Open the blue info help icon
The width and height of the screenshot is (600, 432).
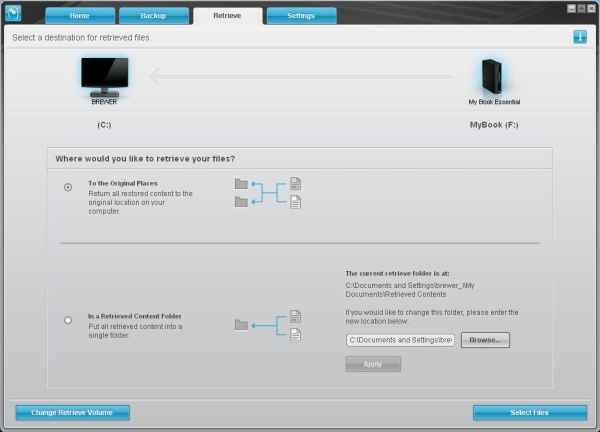click(580, 37)
